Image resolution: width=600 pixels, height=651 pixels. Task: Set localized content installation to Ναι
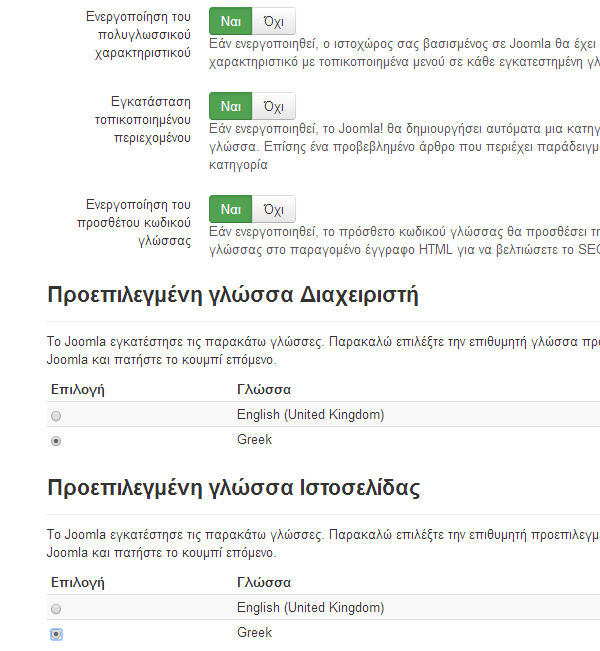pos(230,106)
